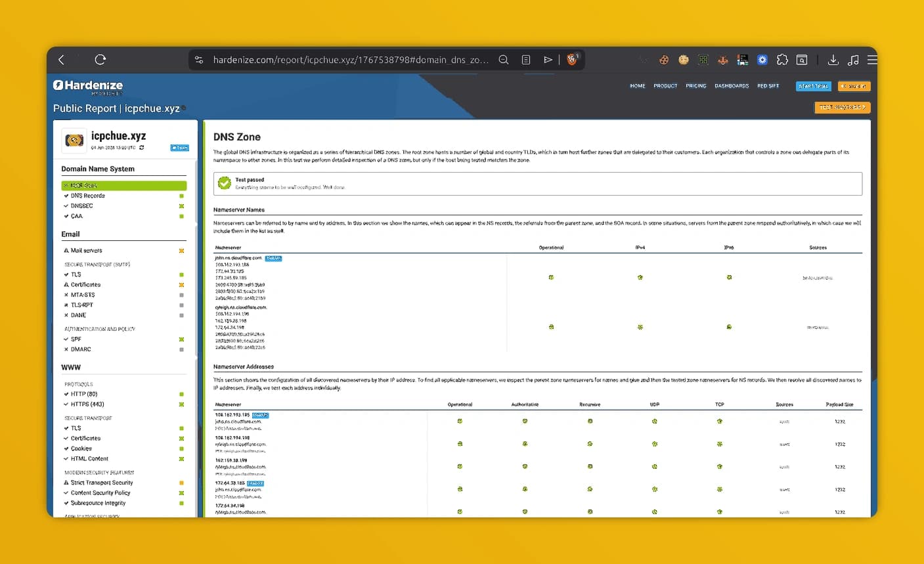Open DMARC in the sidebar
The image size is (924, 564).
pyautogui.click(x=81, y=349)
